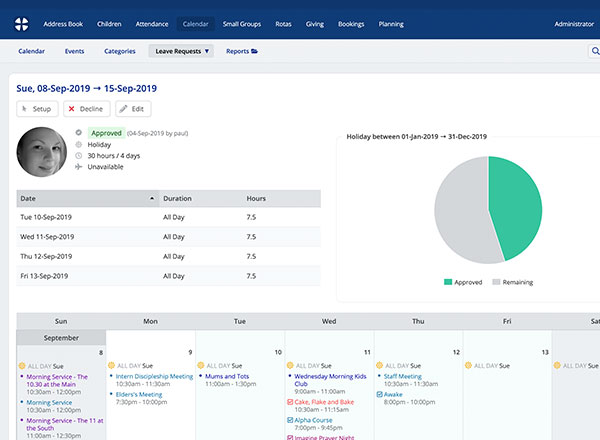Image resolution: width=600 pixels, height=440 pixels.
Task: Toggle the Approved legend swatch
Action: [x=448, y=282]
